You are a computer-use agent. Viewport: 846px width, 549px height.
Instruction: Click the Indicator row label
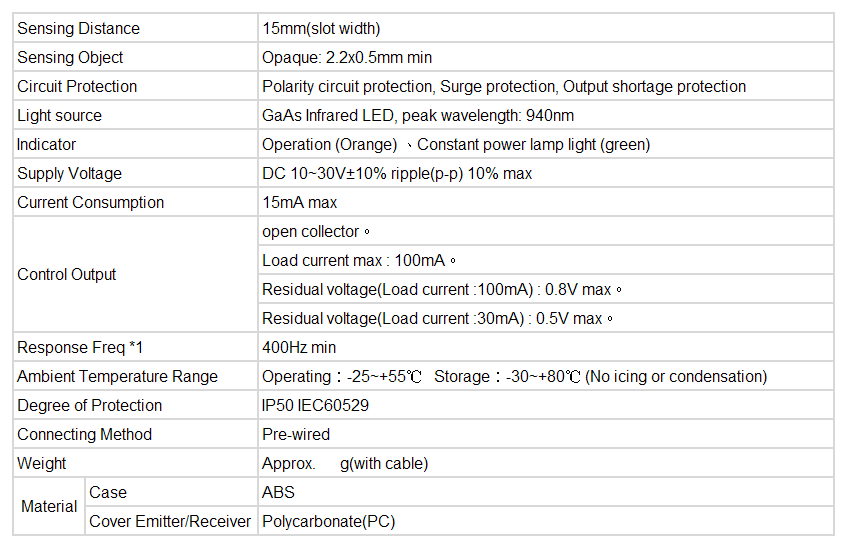pos(46,144)
